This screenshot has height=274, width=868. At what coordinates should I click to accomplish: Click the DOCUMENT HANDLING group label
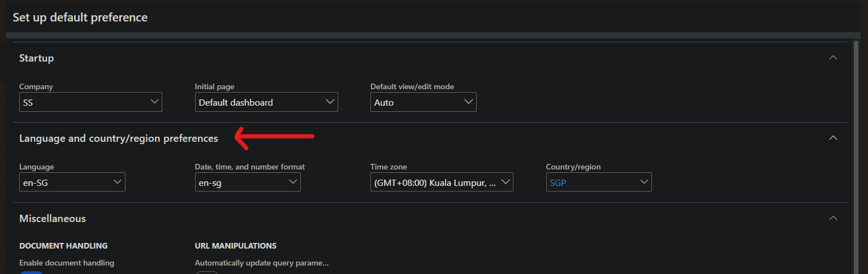point(63,246)
